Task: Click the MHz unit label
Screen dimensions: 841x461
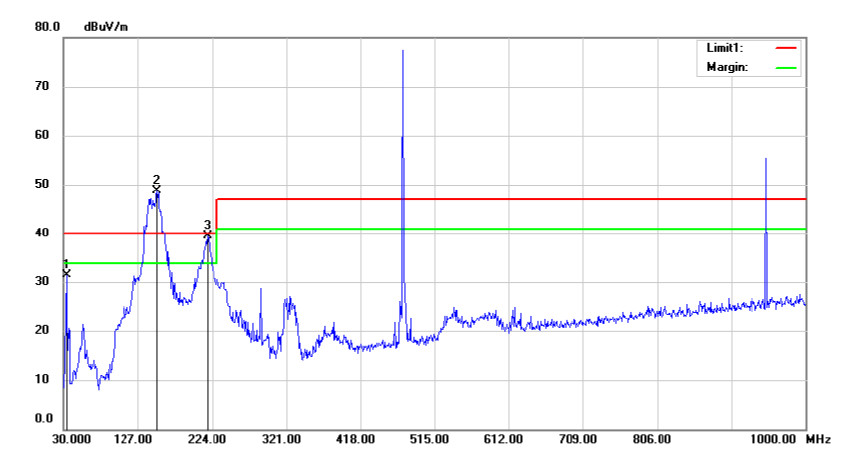Action: pyautogui.click(x=818, y=440)
